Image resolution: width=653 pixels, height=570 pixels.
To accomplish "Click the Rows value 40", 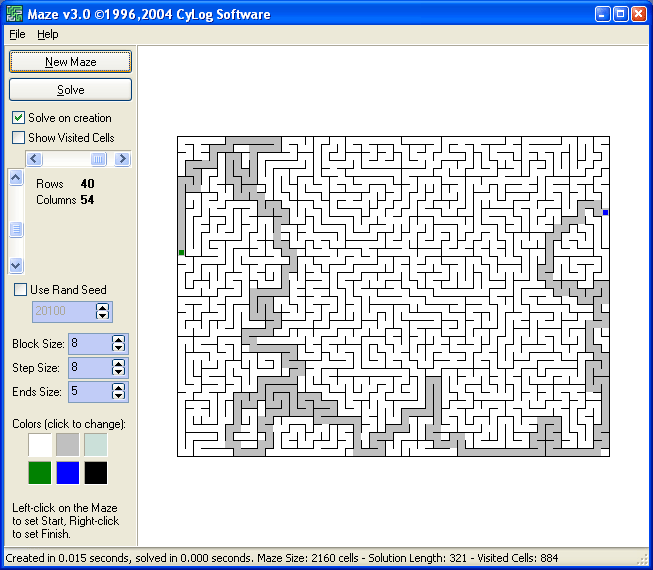I will pyautogui.click(x=87, y=184).
